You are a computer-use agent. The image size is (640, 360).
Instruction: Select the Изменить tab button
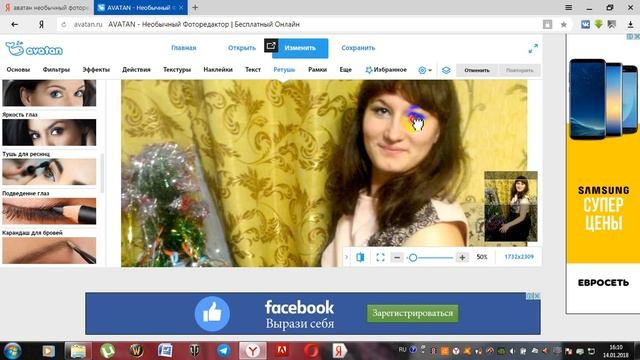pos(300,48)
